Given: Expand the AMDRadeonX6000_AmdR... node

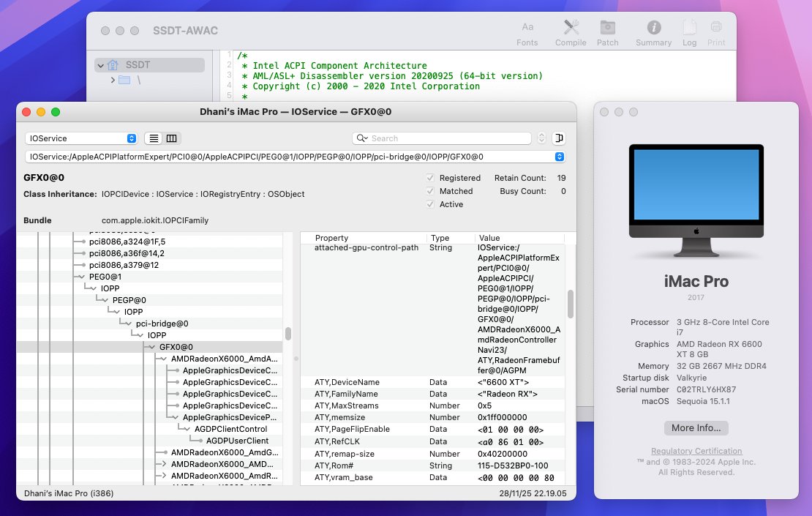Looking at the screenshot, I should coord(164,476).
